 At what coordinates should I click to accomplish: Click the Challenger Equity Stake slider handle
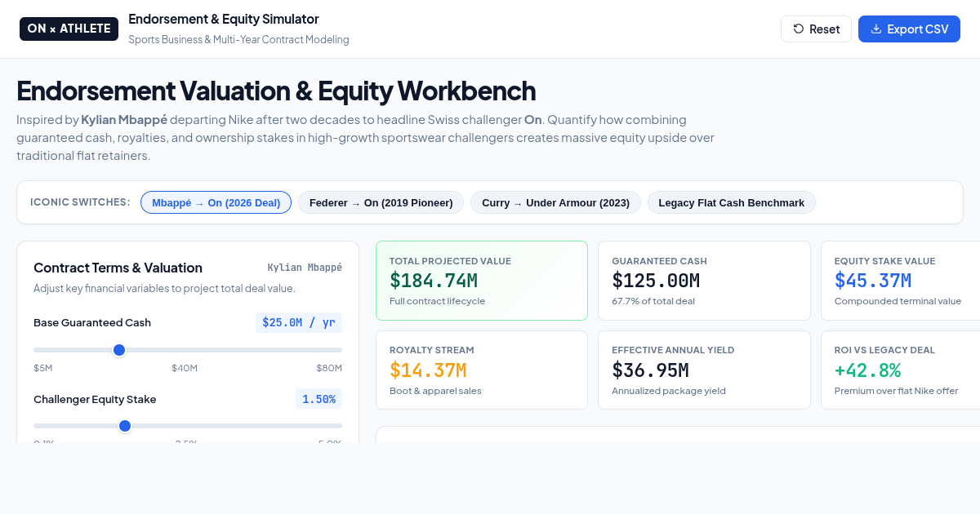[125, 426]
